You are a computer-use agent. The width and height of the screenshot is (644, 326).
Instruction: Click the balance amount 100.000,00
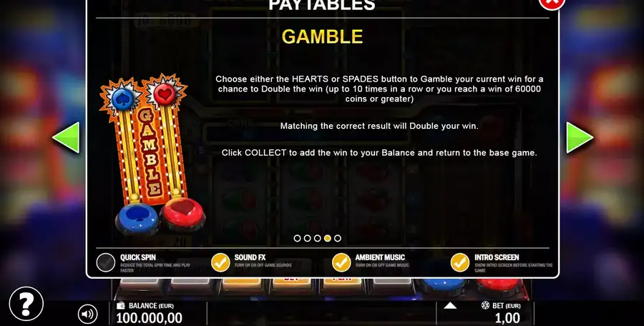(x=149, y=318)
